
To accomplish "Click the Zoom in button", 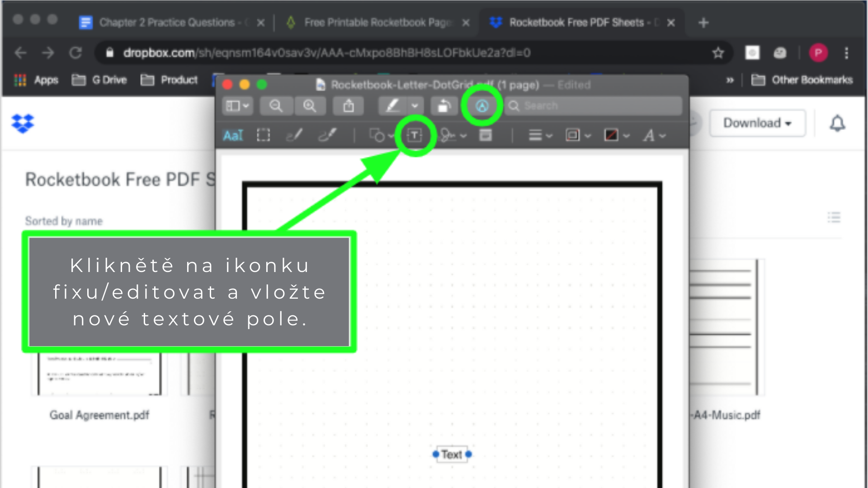I will (x=309, y=105).
